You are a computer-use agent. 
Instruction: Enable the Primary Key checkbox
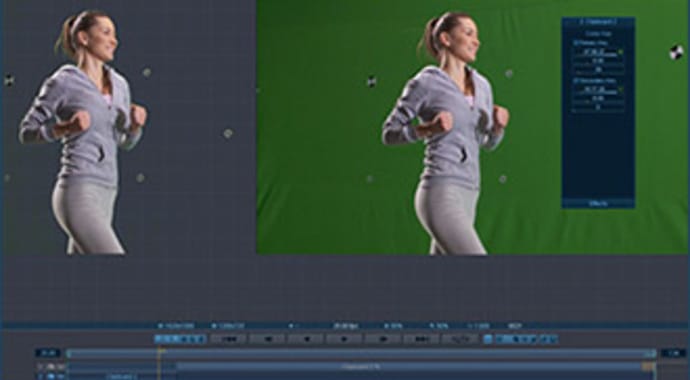pyautogui.click(x=576, y=43)
